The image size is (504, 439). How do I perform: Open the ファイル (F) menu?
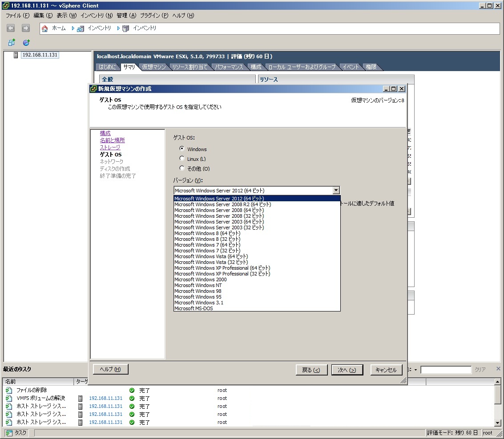coord(17,16)
